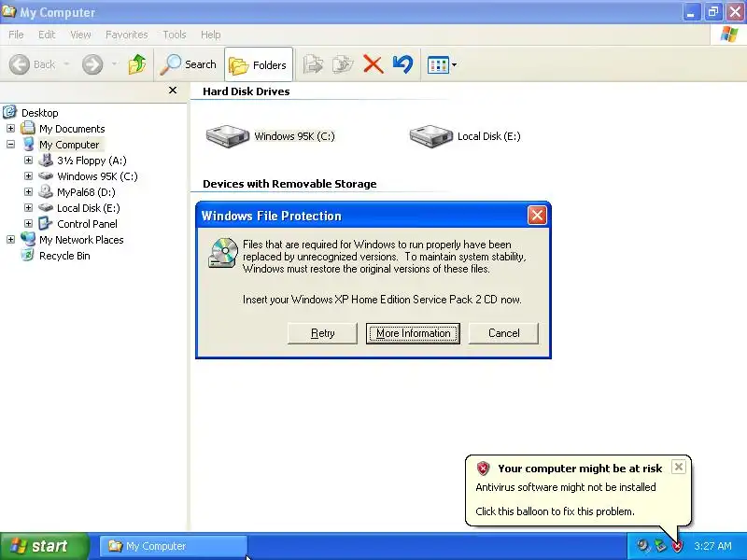Screen dimensions: 747x560
Task: Click the Copy To toolbar icon
Action: click(343, 64)
